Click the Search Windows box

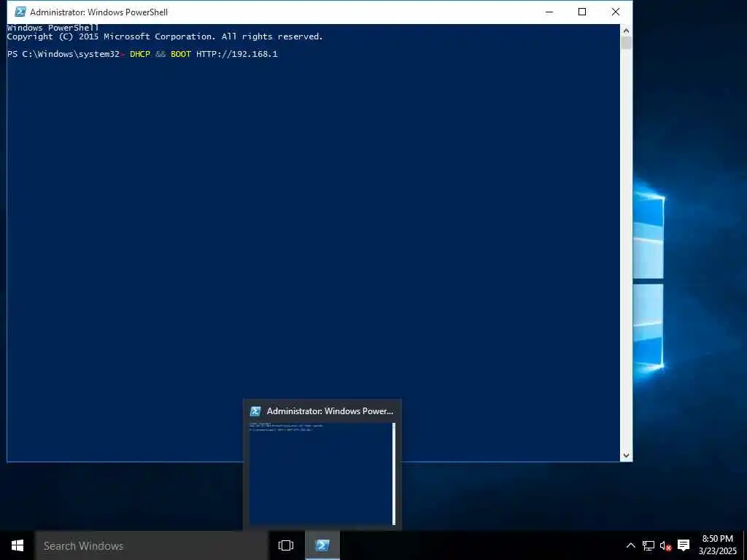click(x=152, y=545)
